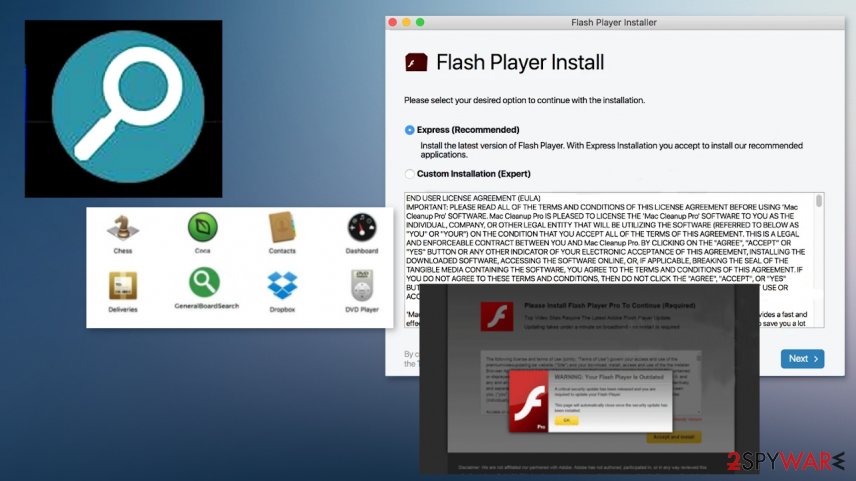Click the yellow OK button in the outdated warning
This screenshot has width=856, height=481.
(x=566, y=420)
